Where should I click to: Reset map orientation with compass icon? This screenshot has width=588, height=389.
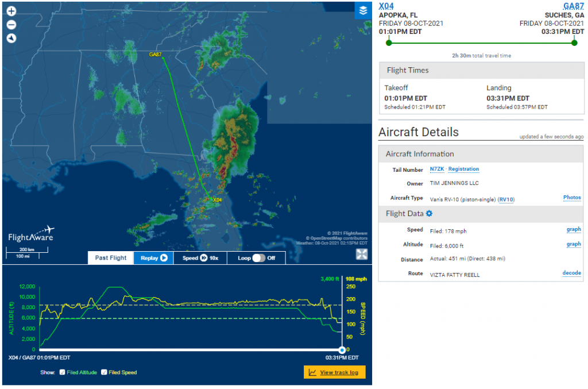tap(11, 38)
